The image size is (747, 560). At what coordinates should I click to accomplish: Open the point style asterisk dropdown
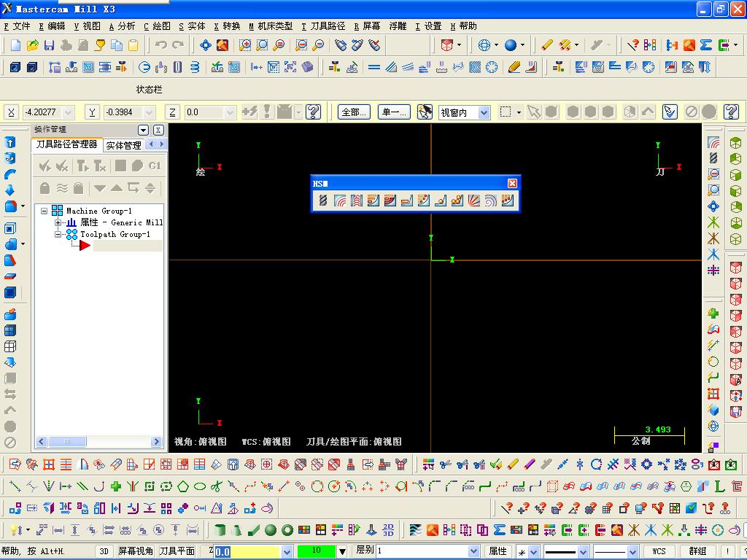[x=533, y=552]
